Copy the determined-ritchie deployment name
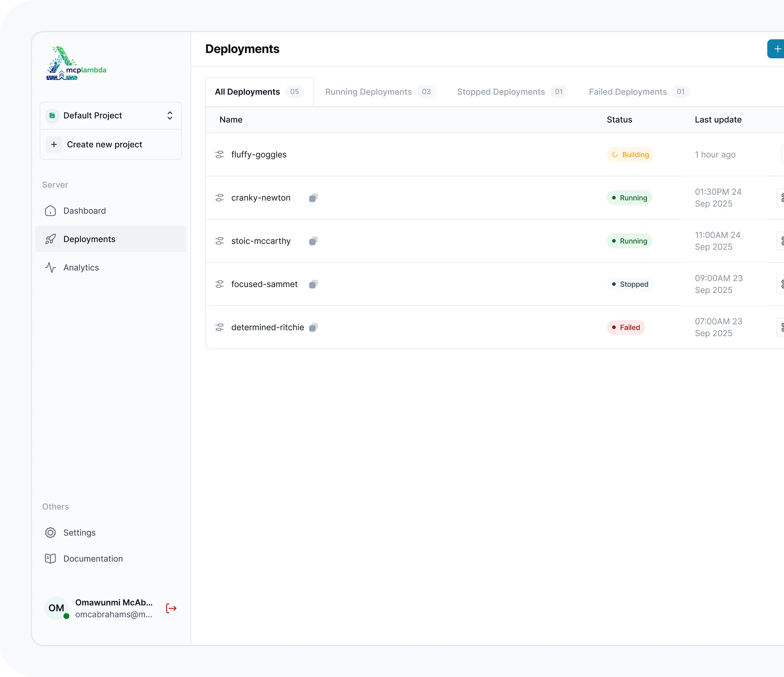Screen dimensions: 784x677 pyautogui.click(x=313, y=327)
